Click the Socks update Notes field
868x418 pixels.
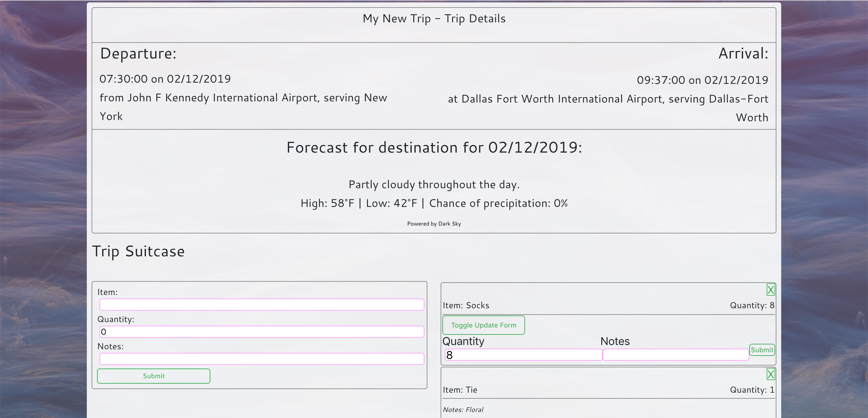coord(675,355)
